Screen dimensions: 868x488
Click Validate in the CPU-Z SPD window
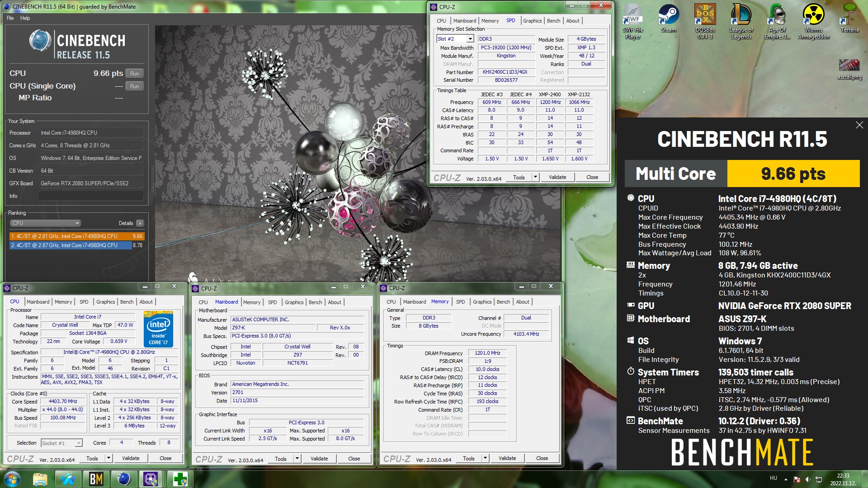coord(557,177)
